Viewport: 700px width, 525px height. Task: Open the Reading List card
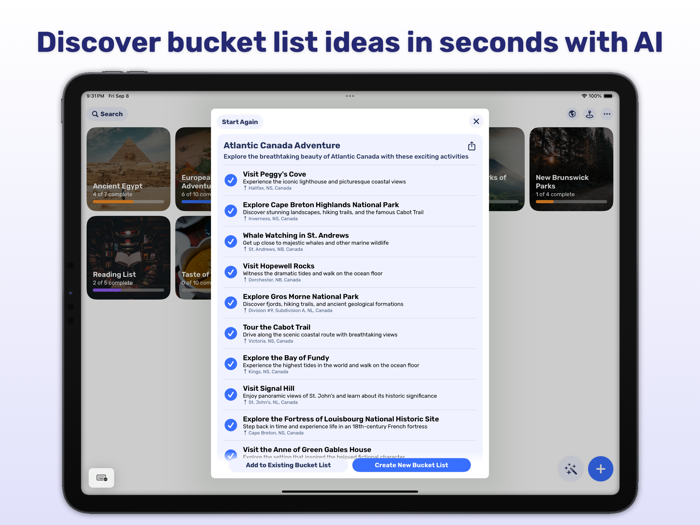(x=129, y=258)
